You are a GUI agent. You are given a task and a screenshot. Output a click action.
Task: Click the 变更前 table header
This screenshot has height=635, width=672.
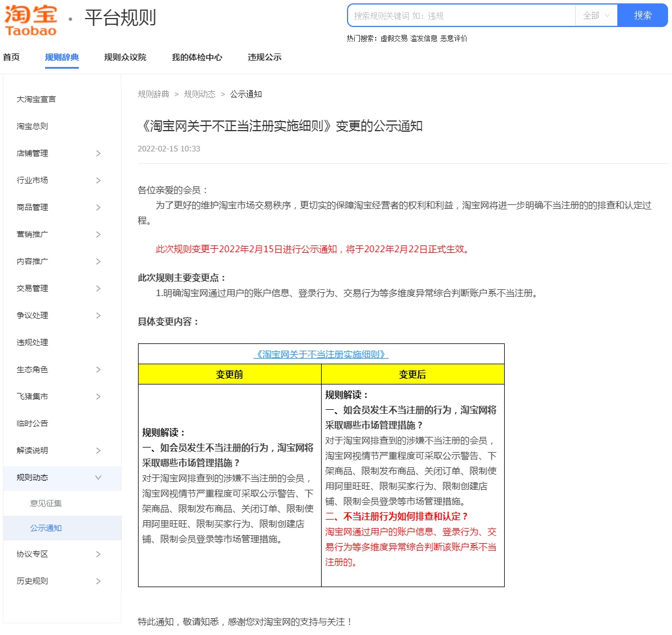point(229,374)
